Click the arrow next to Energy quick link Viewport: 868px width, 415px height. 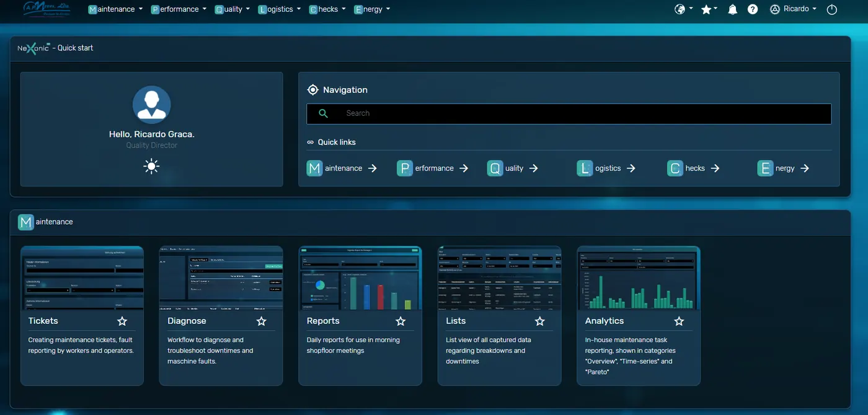pyautogui.click(x=805, y=168)
